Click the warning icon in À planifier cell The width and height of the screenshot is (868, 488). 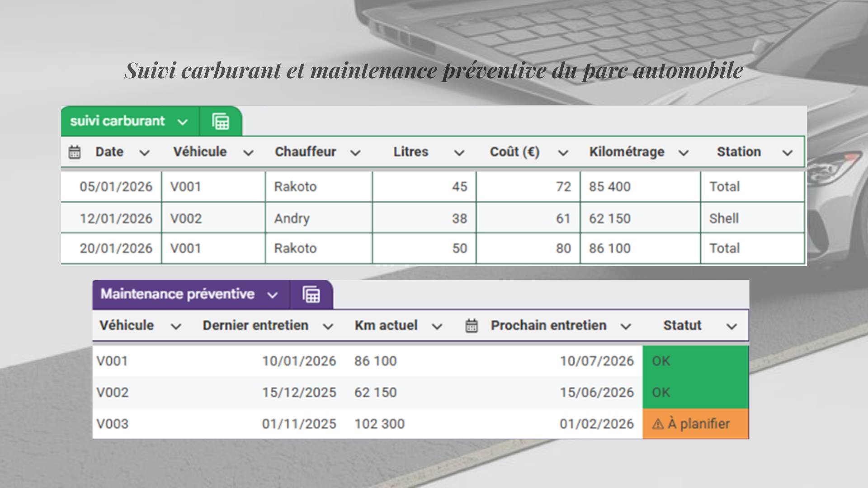pos(658,424)
